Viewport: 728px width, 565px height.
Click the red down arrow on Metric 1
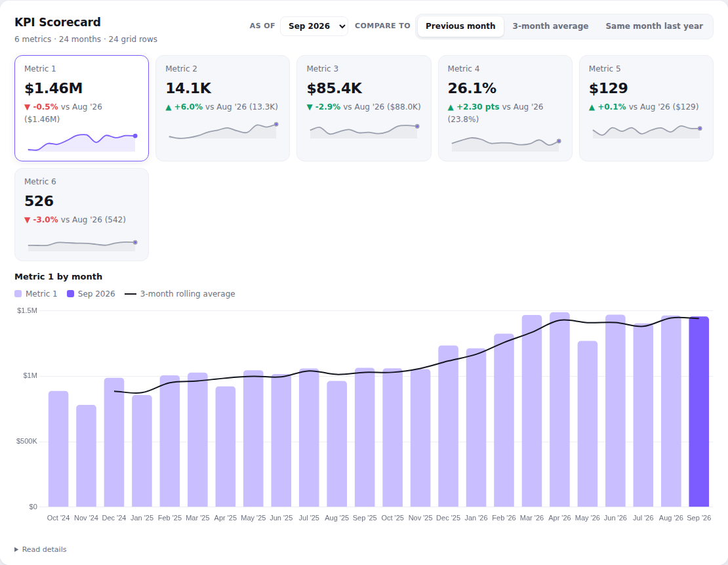(x=28, y=108)
